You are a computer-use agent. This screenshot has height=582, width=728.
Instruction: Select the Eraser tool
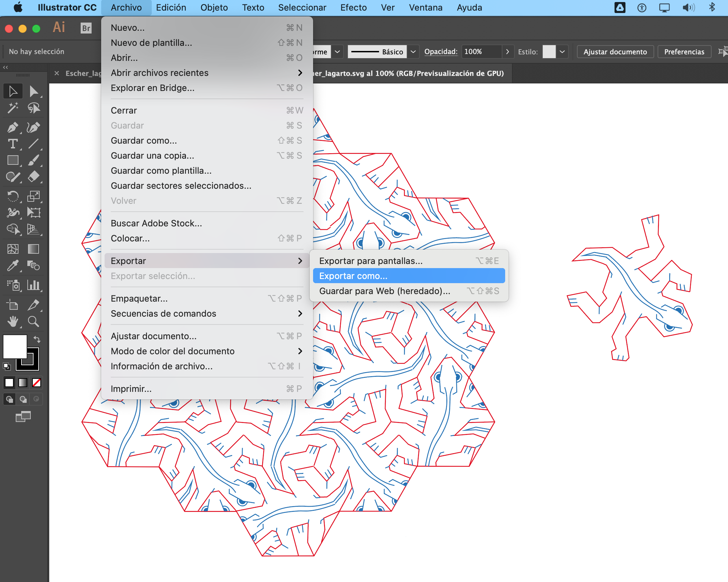[x=33, y=176]
